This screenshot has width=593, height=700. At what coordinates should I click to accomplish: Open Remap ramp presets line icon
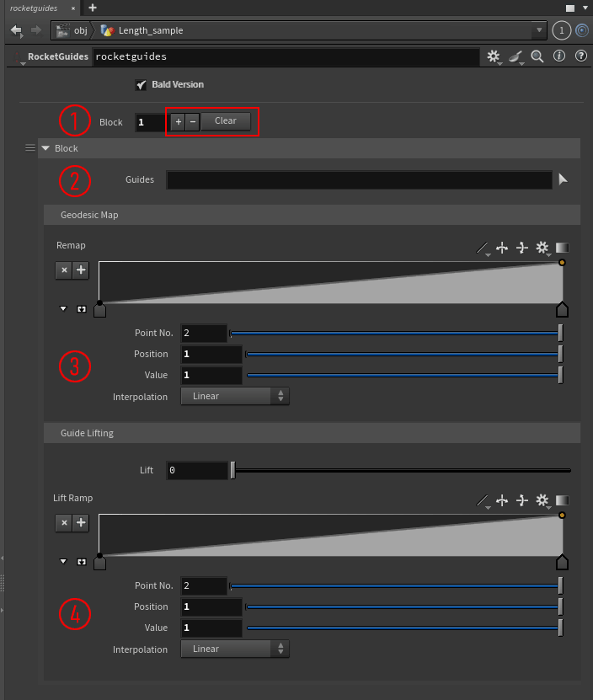click(482, 248)
